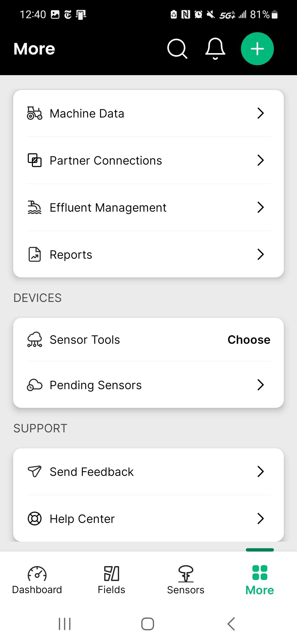The height and width of the screenshot is (644, 297).
Task: Tap the search magnifier icon
Action: (177, 49)
